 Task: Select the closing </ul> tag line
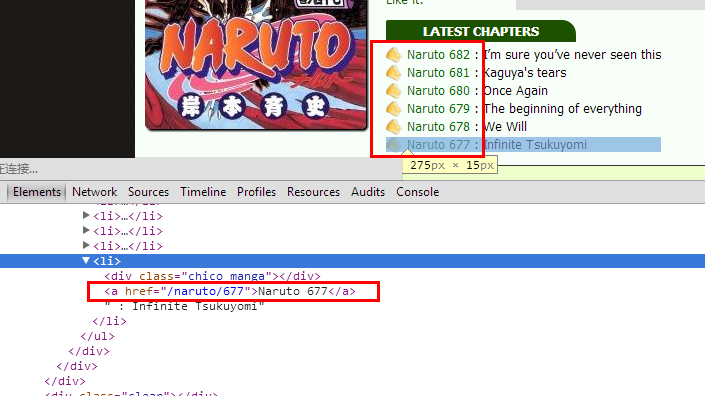coord(98,336)
